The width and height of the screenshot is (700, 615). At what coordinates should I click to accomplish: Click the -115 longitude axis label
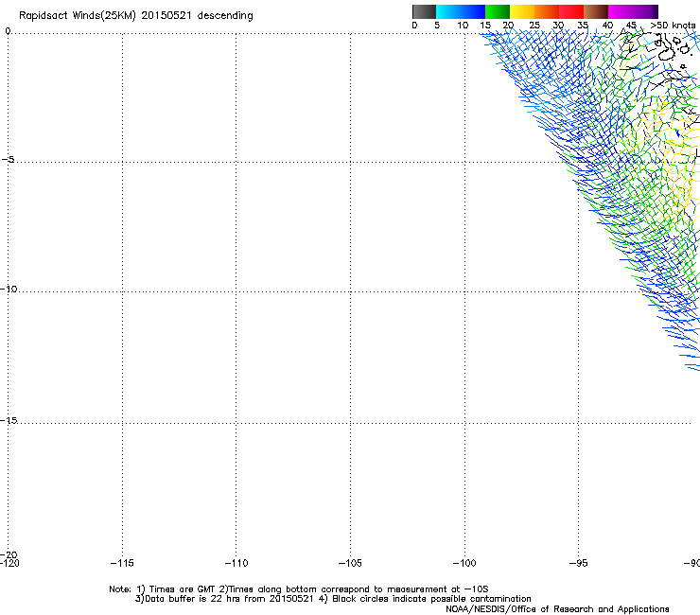click(x=122, y=563)
